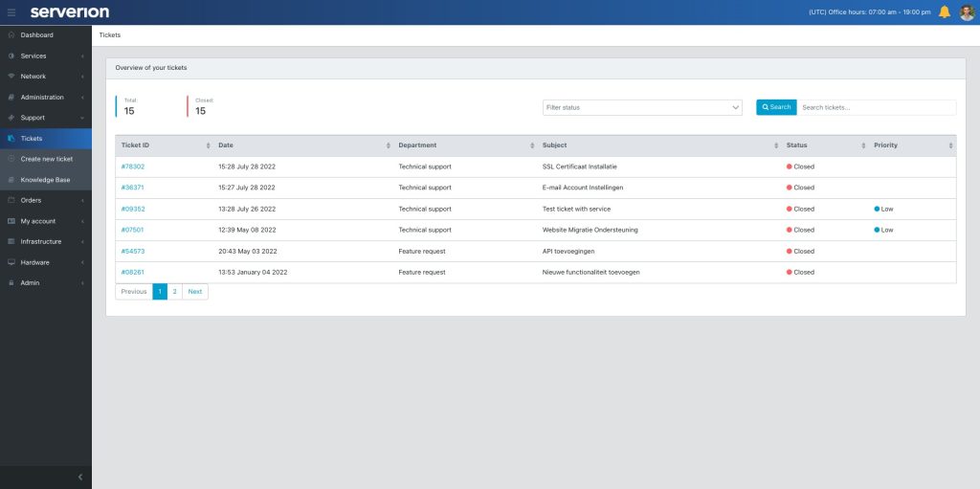
Task: Click the Network wifi icon
Action: pyautogui.click(x=11, y=77)
